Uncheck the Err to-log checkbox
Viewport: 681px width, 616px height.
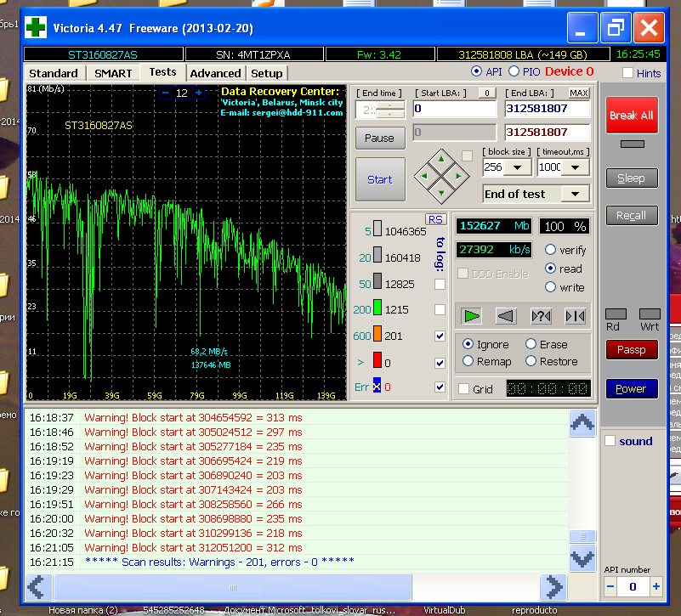440,387
